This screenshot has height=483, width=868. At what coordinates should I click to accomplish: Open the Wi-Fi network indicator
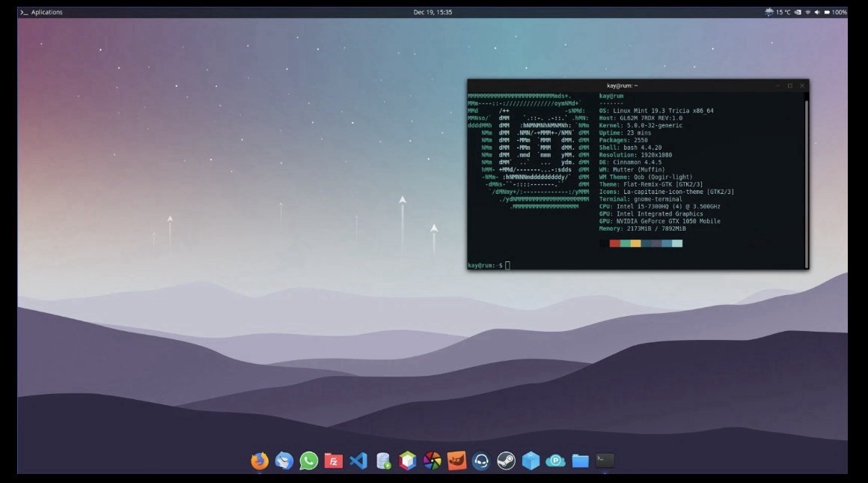(x=807, y=12)
